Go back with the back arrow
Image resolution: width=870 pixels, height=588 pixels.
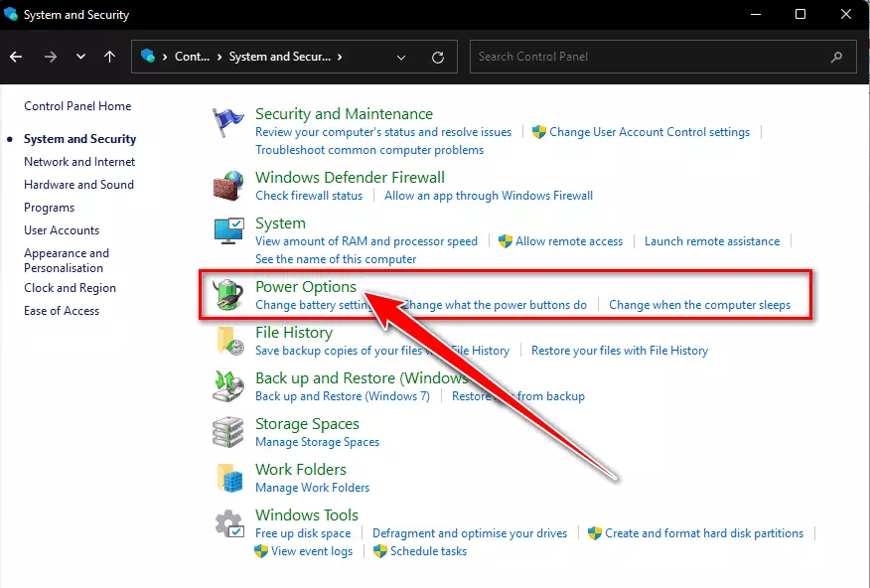[x=16, y=57]
